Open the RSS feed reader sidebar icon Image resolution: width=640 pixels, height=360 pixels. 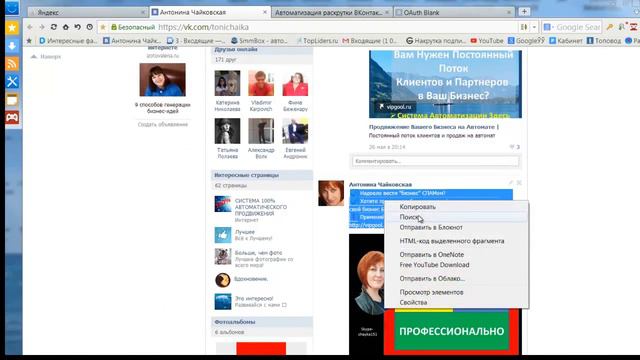[12, 64]
